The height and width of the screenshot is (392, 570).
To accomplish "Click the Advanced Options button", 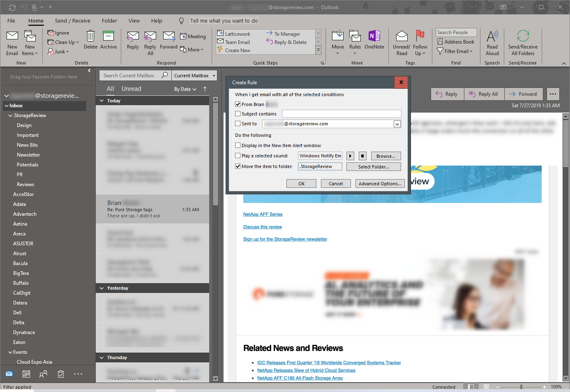I will [380, 183].
